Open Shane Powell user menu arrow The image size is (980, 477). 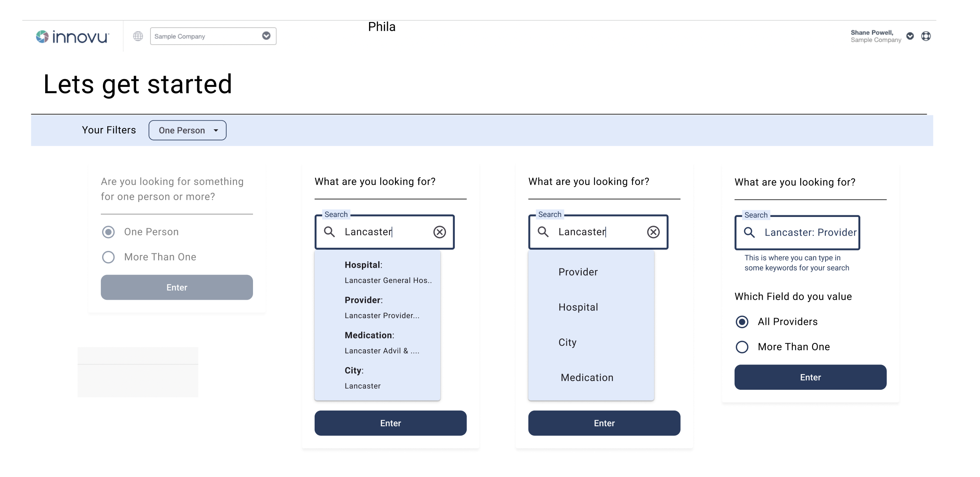(910, 36)
